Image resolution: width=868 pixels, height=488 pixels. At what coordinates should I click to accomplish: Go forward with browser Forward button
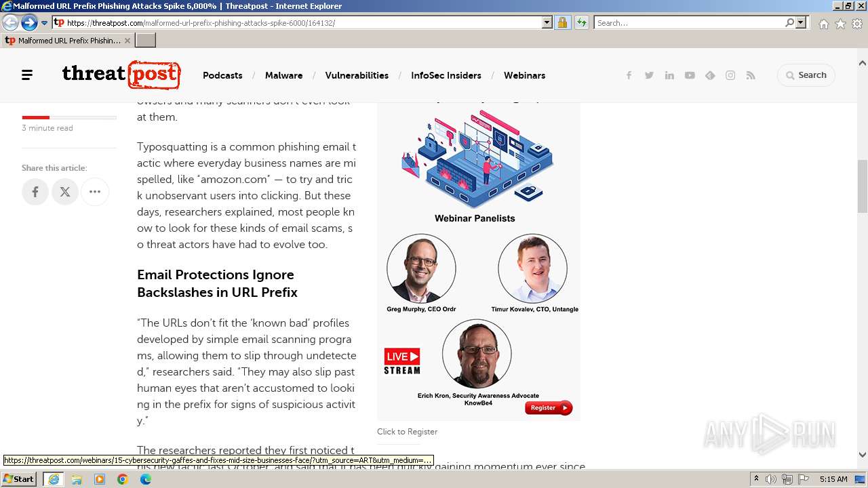[29, 22]
